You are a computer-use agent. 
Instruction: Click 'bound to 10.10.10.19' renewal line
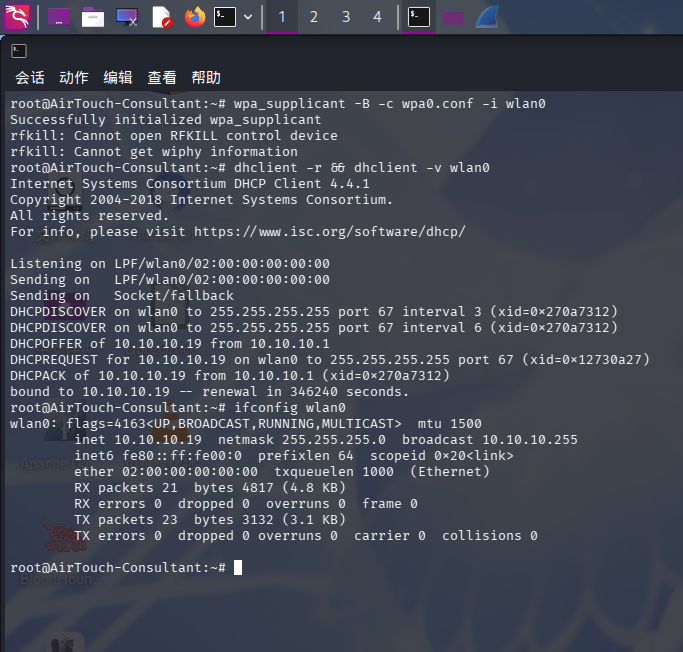[210, 392]
